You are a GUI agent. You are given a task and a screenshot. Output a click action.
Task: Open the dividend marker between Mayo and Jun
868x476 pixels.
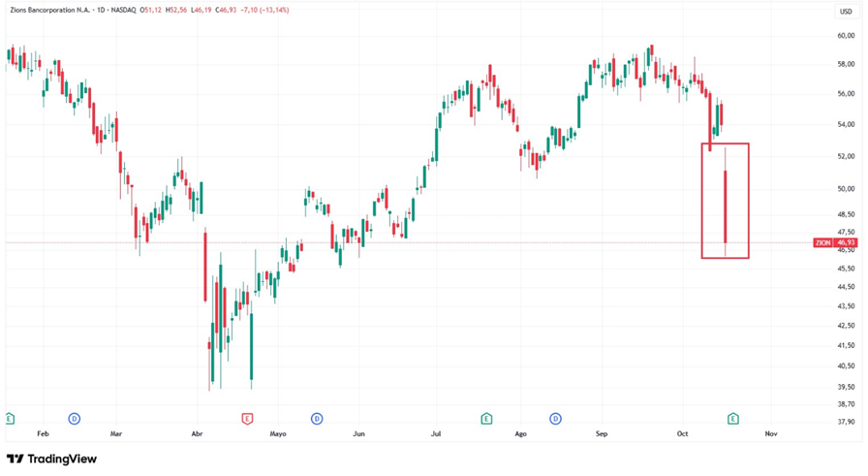pyautogui.click(x=317, y=419)
